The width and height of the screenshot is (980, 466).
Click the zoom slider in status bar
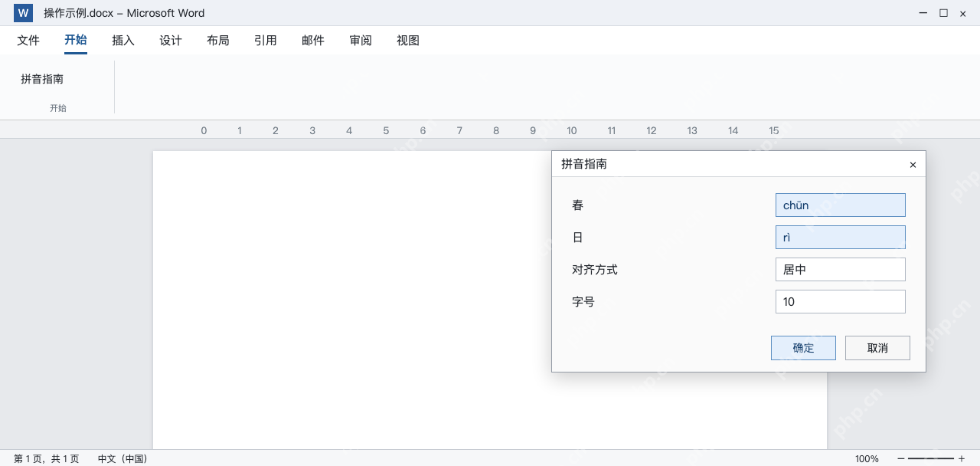click(x=931, y=458)
